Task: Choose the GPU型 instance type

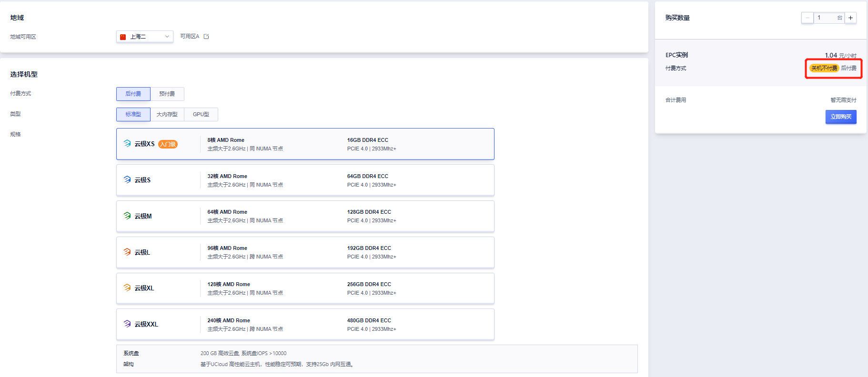Action: (x=201, y=114)
